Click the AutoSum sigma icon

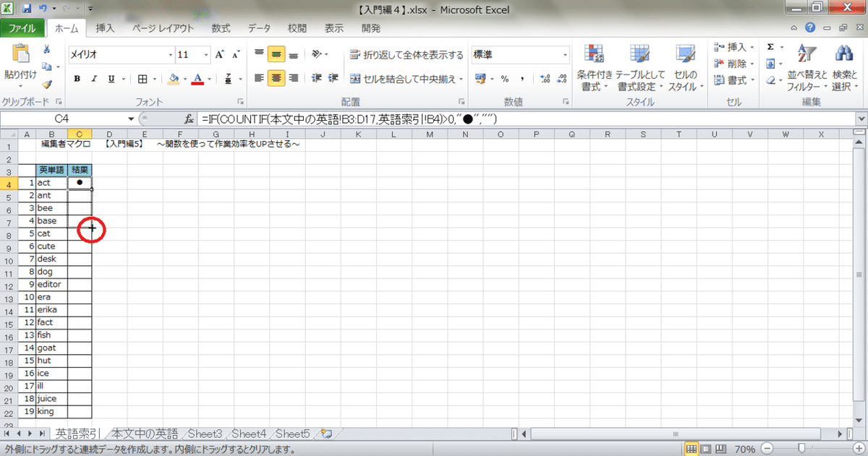[x=770, y=46]
